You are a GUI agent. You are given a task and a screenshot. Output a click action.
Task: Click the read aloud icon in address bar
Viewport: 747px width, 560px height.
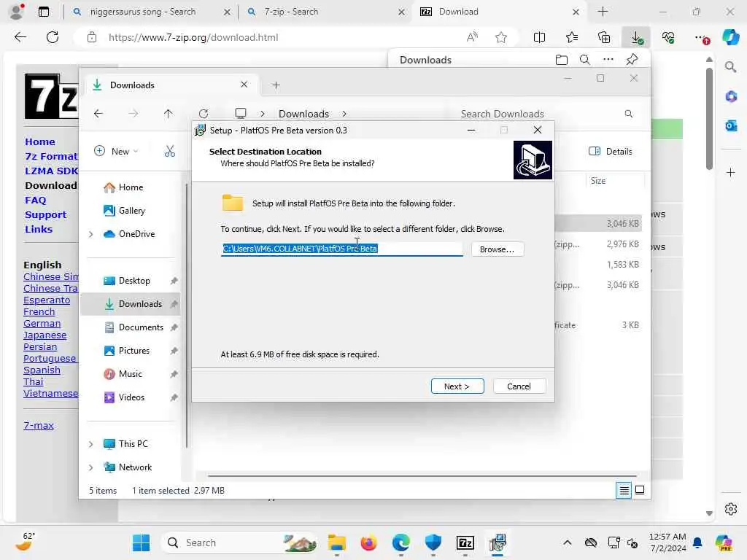[x=472, y=37]
